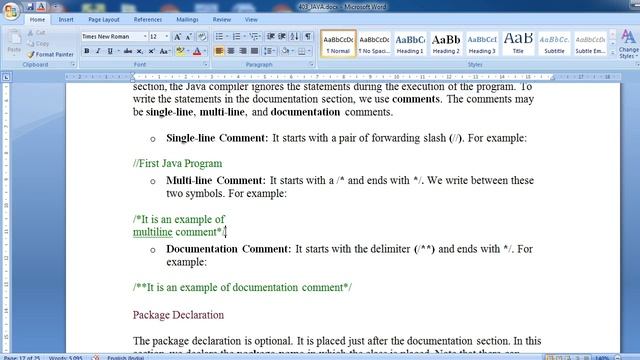
Task: Click the Line Spacing icon
Action: click(268, 51)
